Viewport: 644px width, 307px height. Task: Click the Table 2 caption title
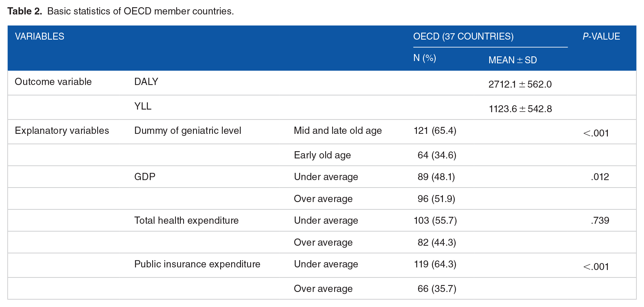tap(121, 11)
